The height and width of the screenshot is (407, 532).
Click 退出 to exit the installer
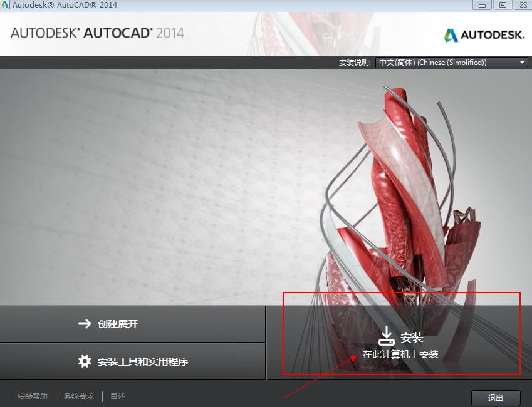point(496,398)
